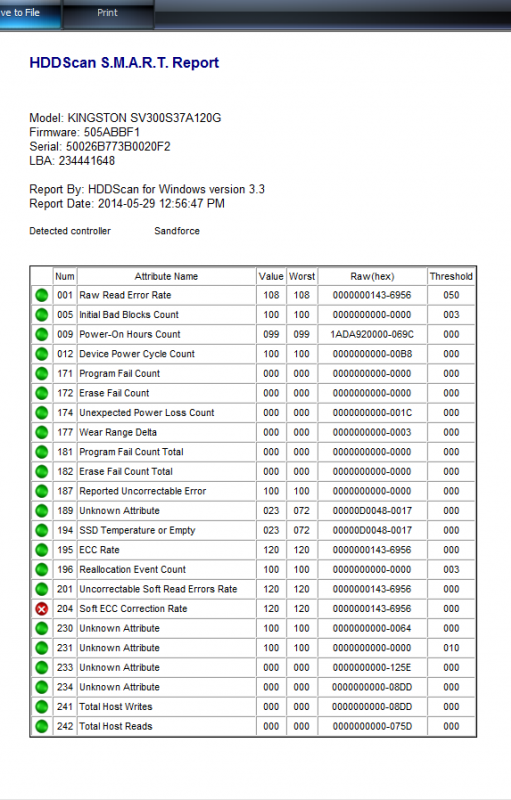Click red error icon for Soft ECC Correction Rate
The height and width of the screenshot is (800, 511).
pyautogui.click(x=42, y=609)
